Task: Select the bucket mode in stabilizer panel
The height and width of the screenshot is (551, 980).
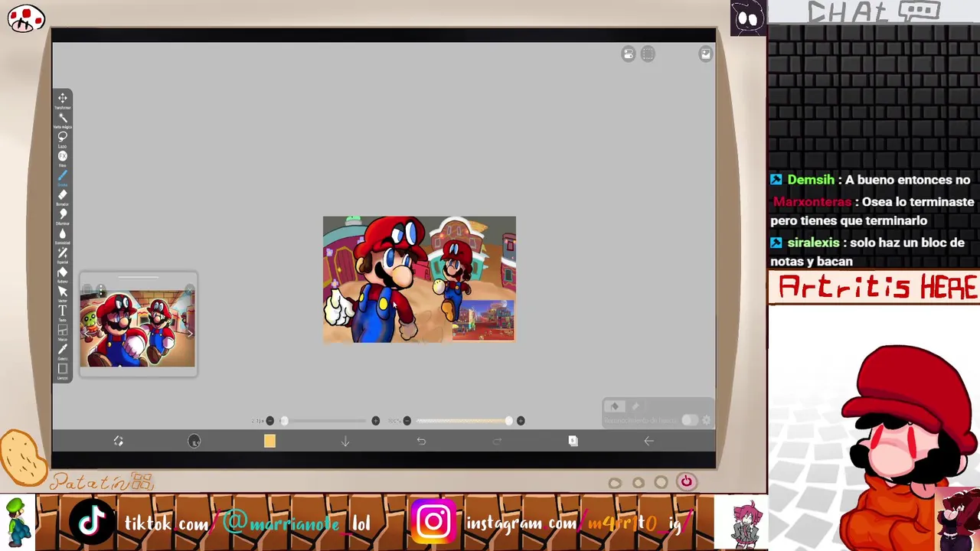Action: coord(615,406)
